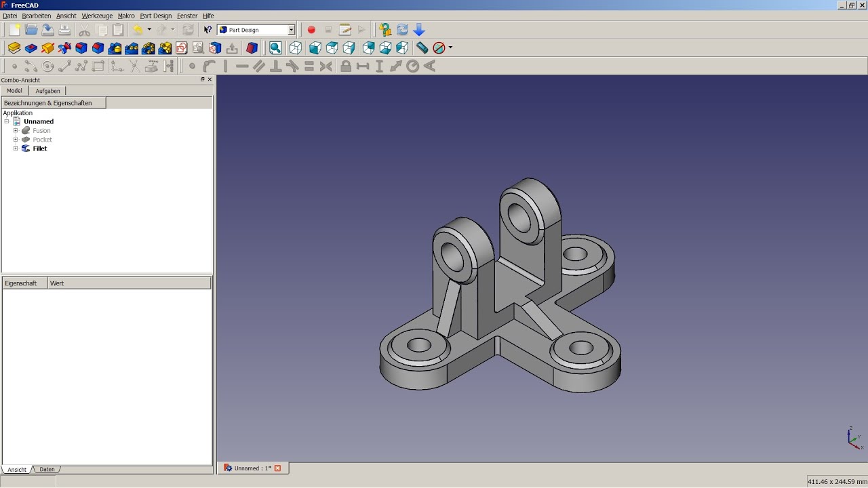This screenshot has height=488, width=868.
Task: Click the Groove tool icon
Action: click(64, 48)
